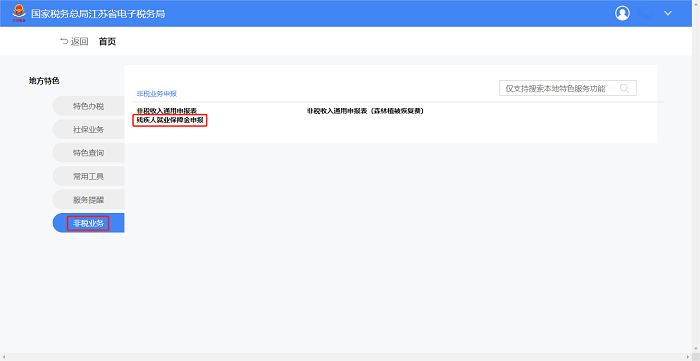This screenshot has height=361, width=700.
Task: Switch to the 社保业务 sidebar tab
Action: tap(88, 129)
